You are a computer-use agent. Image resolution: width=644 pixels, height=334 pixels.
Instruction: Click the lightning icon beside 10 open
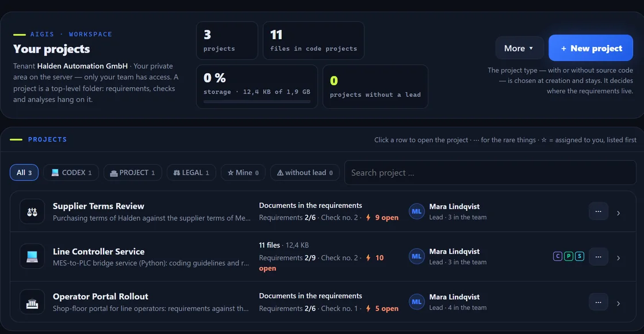[x=369, y=258]
